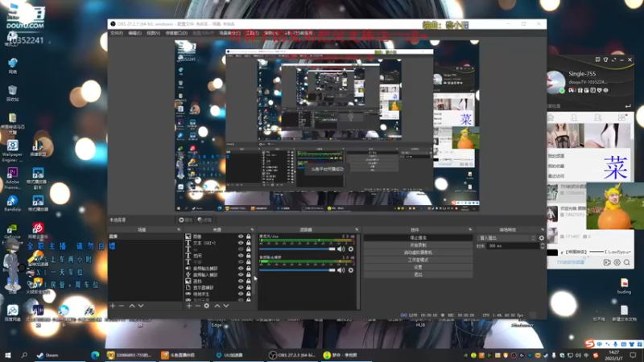Open Wallpaper Engine desktop icon
This screenshot has width=644, height=362.
(12, 151)
